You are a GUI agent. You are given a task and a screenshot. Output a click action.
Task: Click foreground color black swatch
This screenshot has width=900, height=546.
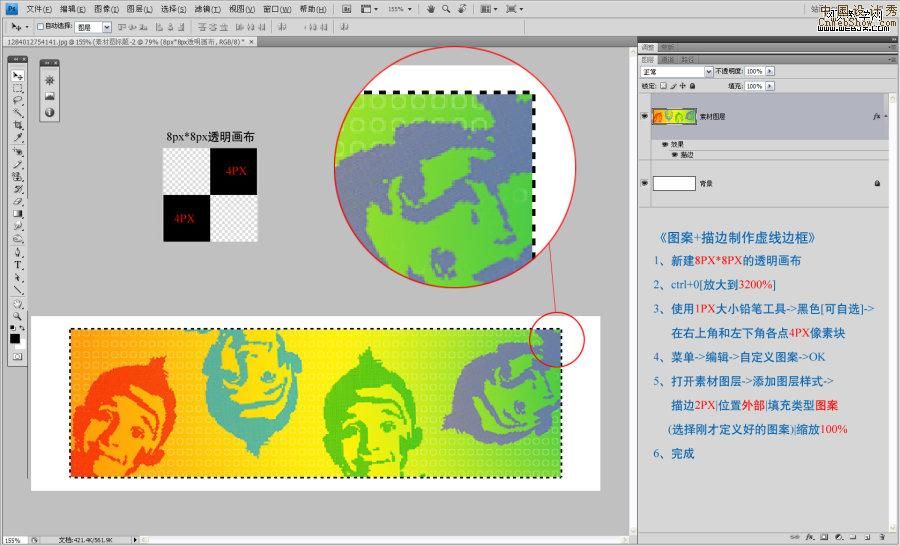pyautogui.click(x=15, y=339)
